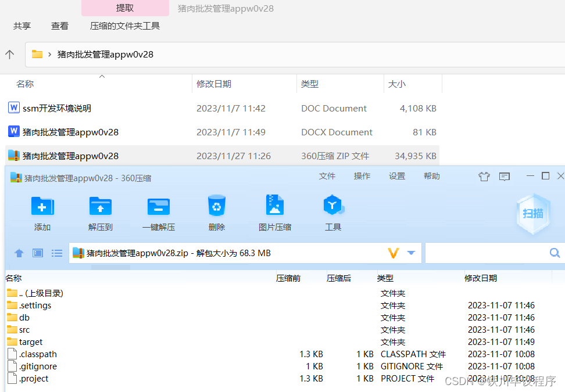The image size is (565, 392).
Task: Switch to list view mode
Action: click(57, 253)
